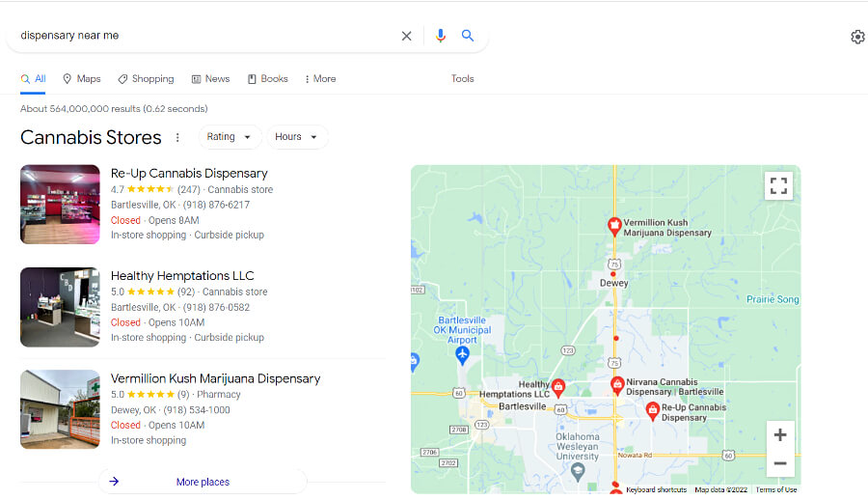The width and height of the screenshot is (868, 500).
Task: Click More places link
Action: tap(203, 482)
